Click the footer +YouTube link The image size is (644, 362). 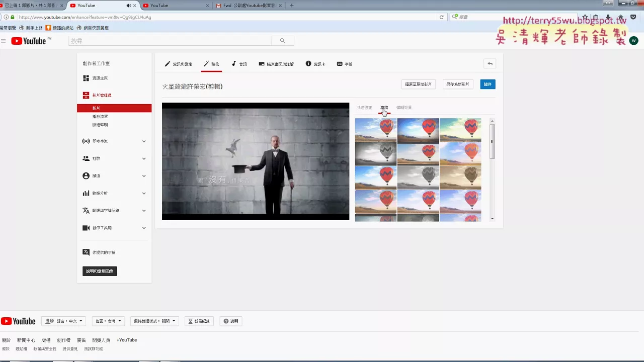tap(127, 340)
